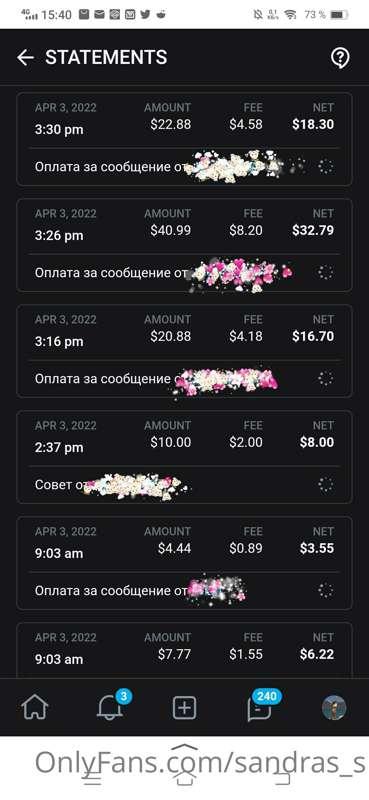Click the dotted circle status on $4.44 entry

(325, 591)
